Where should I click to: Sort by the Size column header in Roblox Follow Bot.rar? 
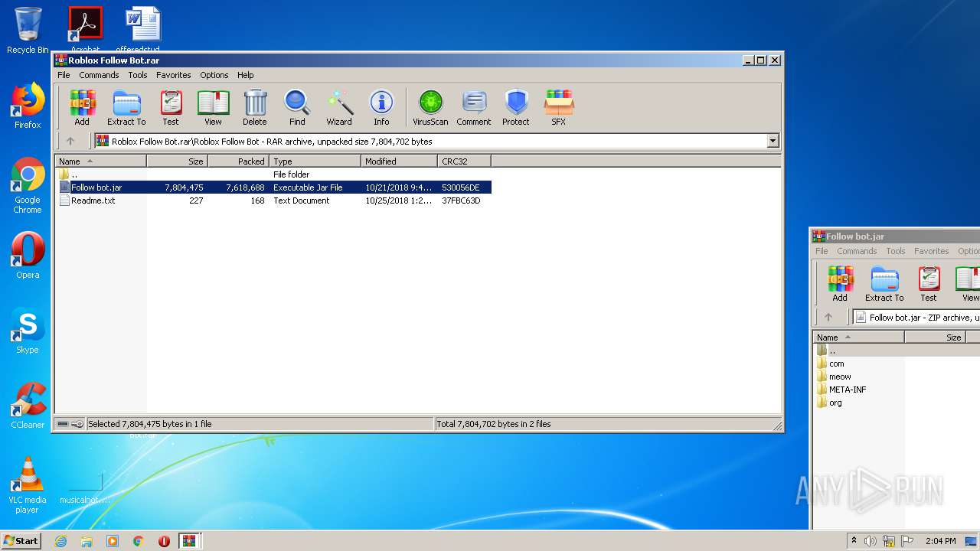click(x=177, y=161)
